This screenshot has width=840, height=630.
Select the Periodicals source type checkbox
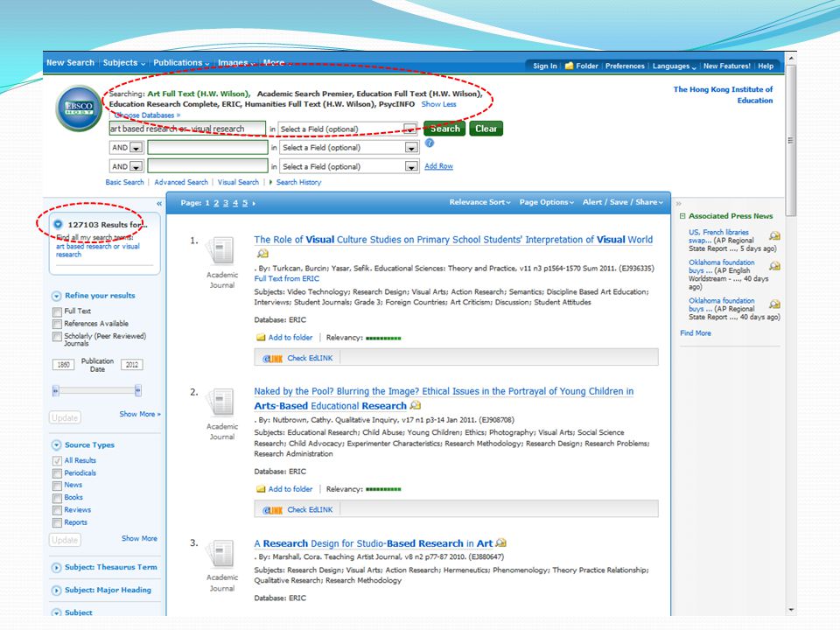click(x=58, y=473)
